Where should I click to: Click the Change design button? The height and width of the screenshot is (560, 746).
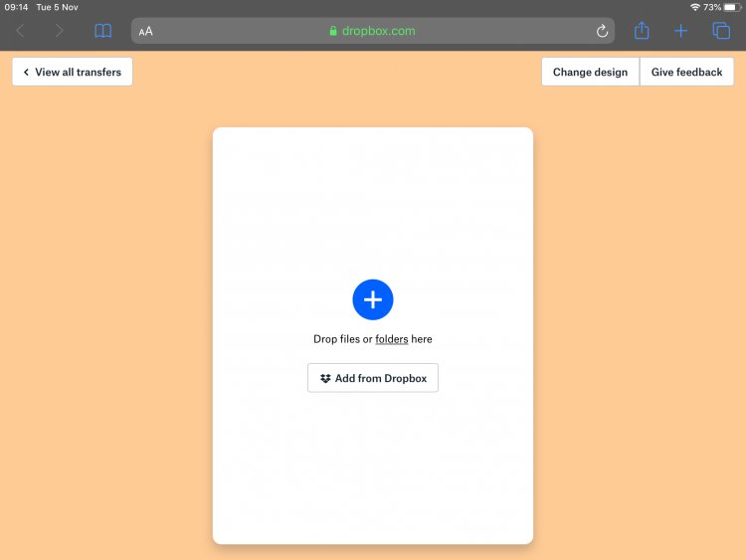click(x=590, y=72)
